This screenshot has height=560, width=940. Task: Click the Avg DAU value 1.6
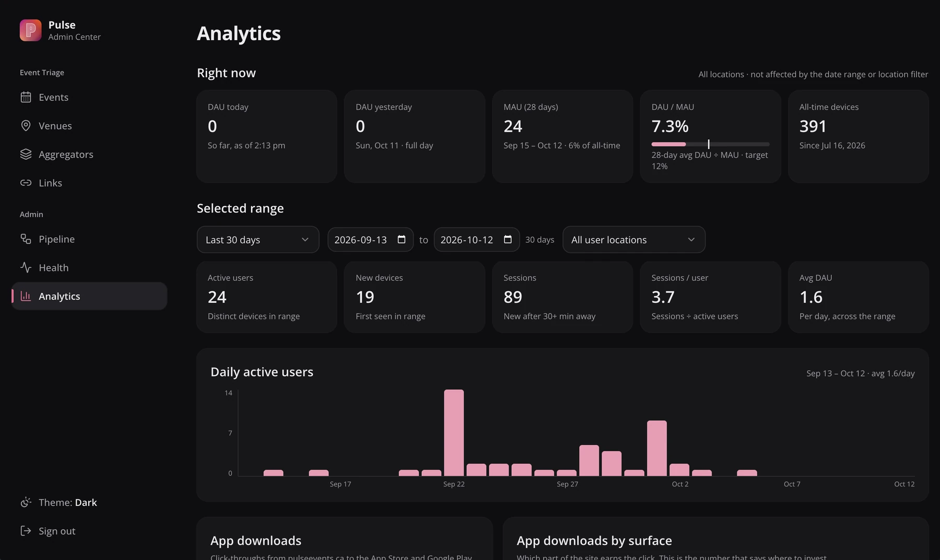(x=811, y=297)
